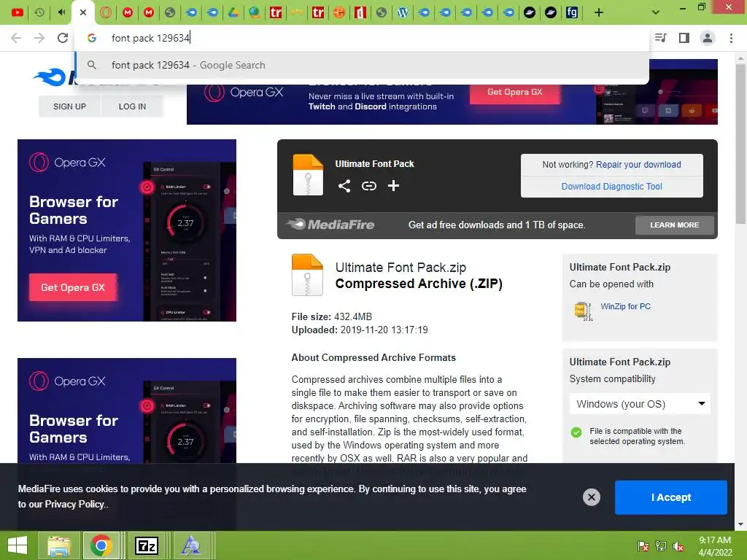The width and height of the screenshot is (747, 560).
Task: Switch to the history clock tab
Action: click(39, 12)
